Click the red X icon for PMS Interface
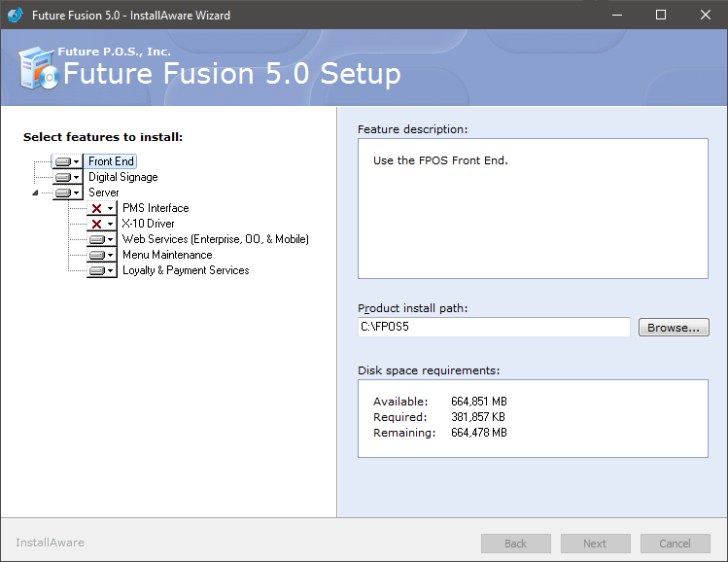The height and width of the screenshot is (562, 728). [96, 208]
